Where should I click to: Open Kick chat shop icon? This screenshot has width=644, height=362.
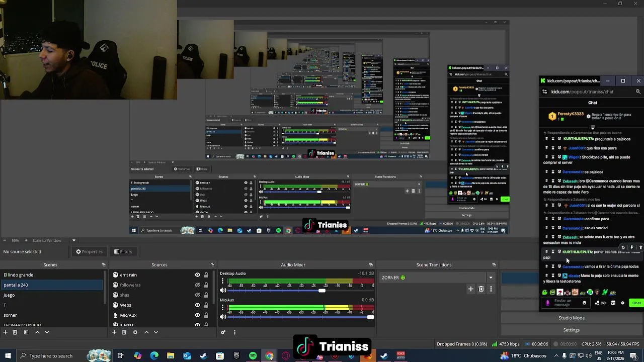click(x=613, y=303)
